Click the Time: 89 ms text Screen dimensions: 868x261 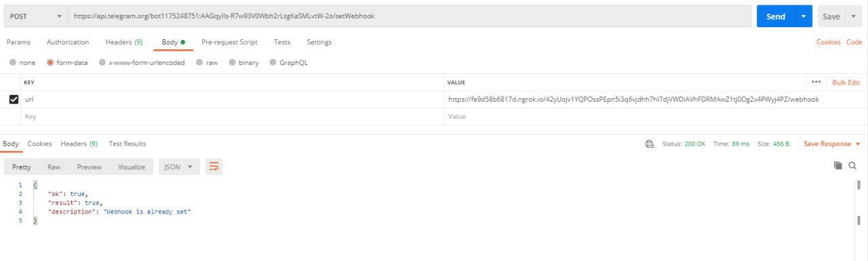click(x=731, y=144)
